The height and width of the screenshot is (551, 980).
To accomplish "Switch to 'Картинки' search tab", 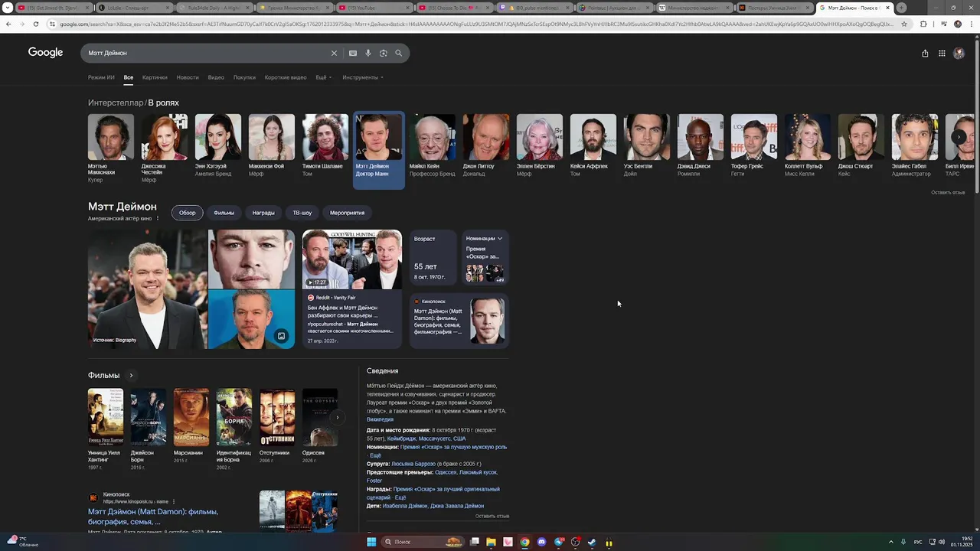I will 155,77.
